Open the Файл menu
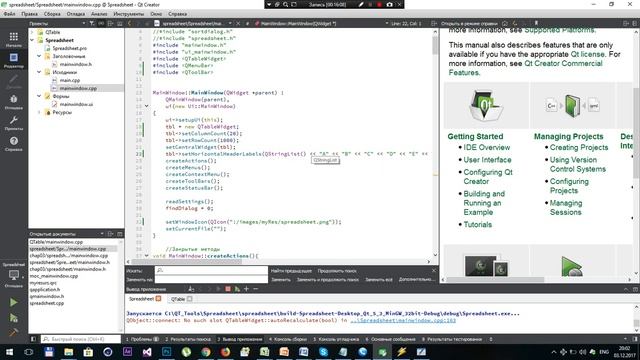640x360 pixels. coord(9,14)
